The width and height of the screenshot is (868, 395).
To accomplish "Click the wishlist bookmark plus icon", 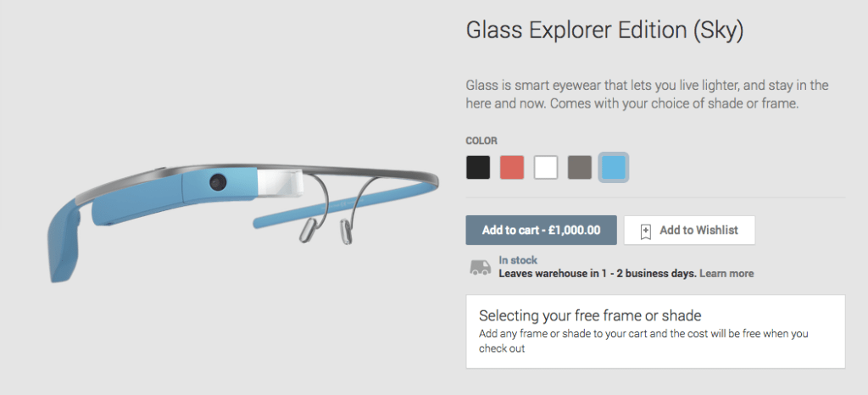I will point(646,230).
